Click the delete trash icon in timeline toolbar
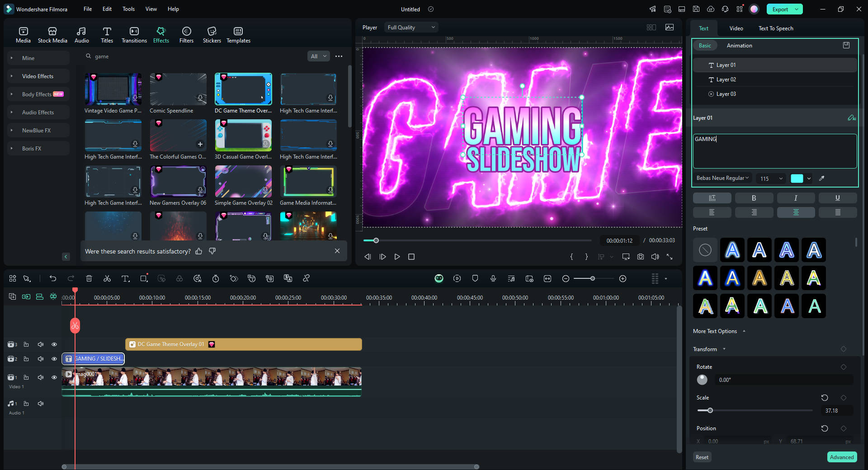 (89, 278)
